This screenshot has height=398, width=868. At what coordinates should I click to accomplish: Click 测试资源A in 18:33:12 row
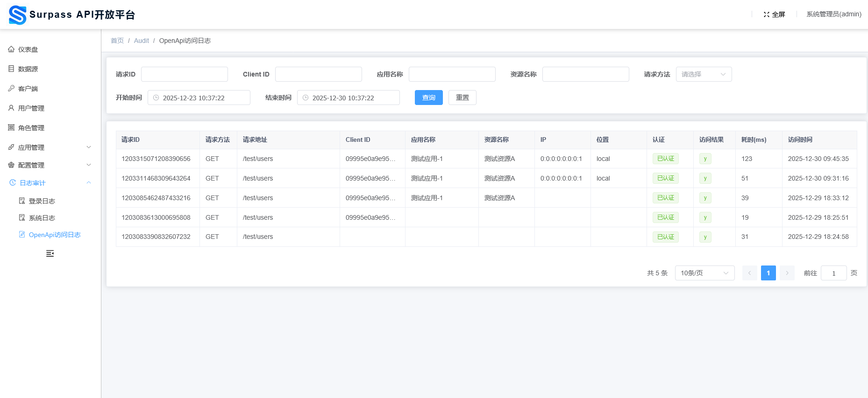pyautogui.click(x=500, y=198)
